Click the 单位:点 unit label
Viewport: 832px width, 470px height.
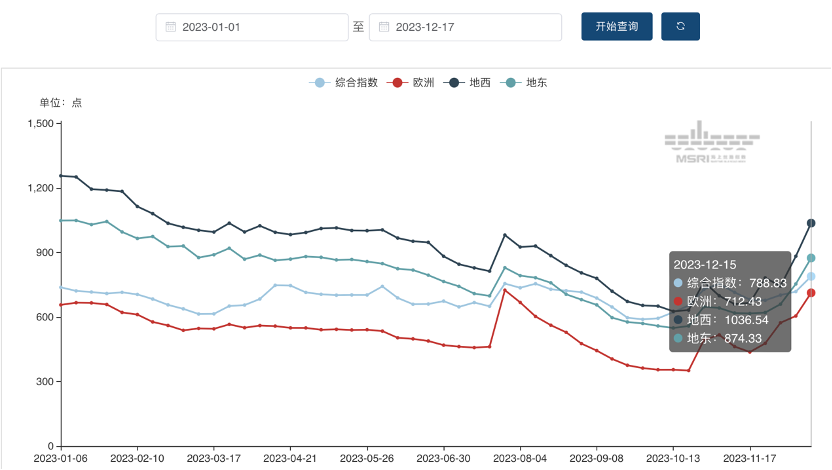61,103
